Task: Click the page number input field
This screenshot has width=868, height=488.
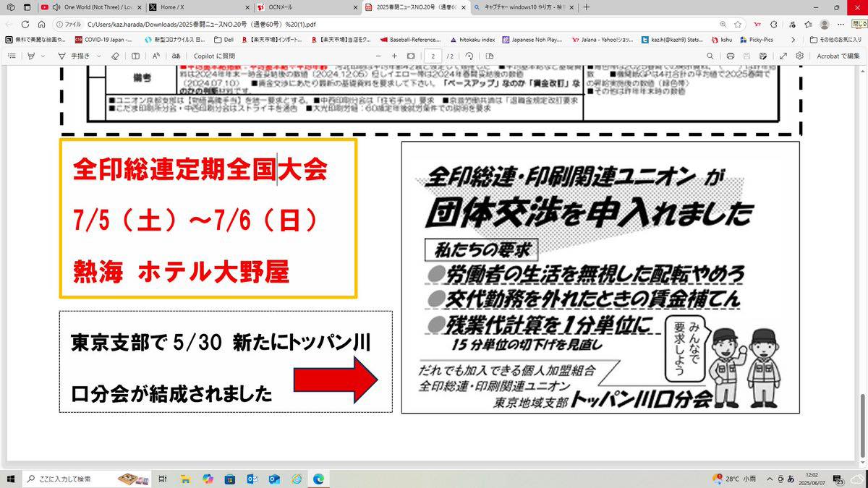Action: click(x=433, y=56)
